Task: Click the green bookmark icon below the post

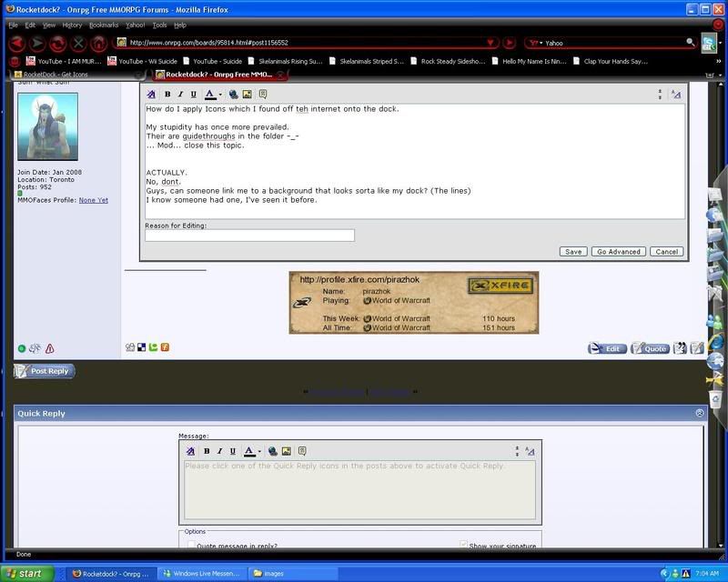Action: (153, 347)
